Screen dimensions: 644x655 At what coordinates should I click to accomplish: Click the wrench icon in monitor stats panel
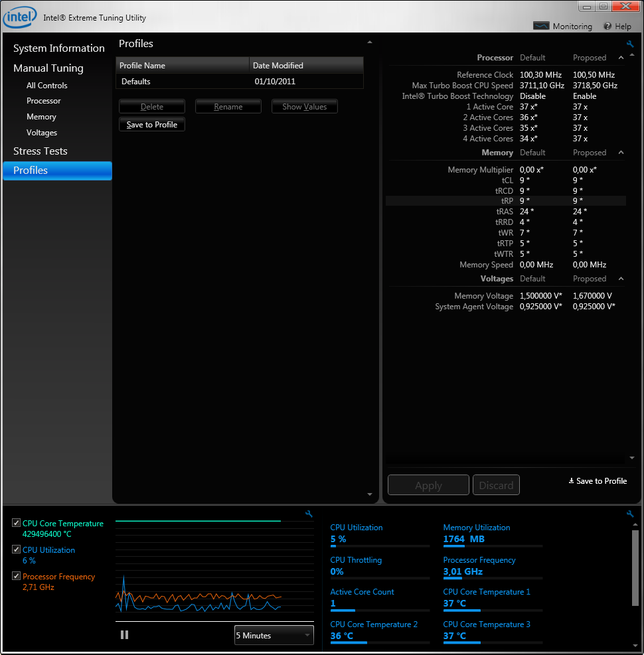(x=630, y=514)
